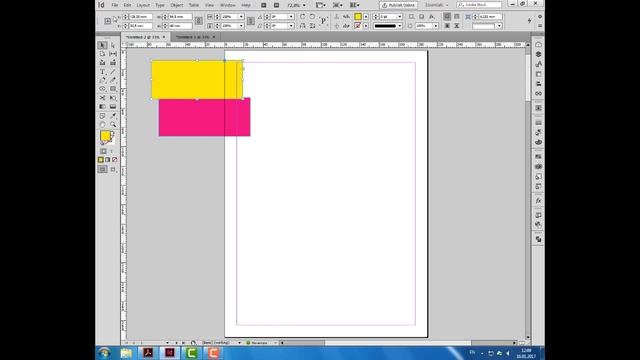Select the Free Transform tool
Screen dimensions: 640x360
pyautogui.click(x=113, y=98)
